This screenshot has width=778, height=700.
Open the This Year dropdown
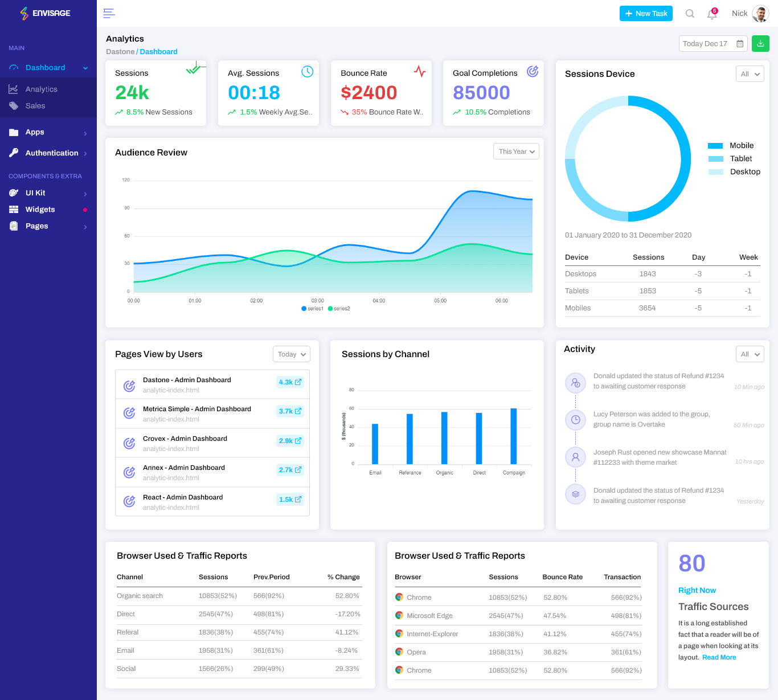coord(516,152)
